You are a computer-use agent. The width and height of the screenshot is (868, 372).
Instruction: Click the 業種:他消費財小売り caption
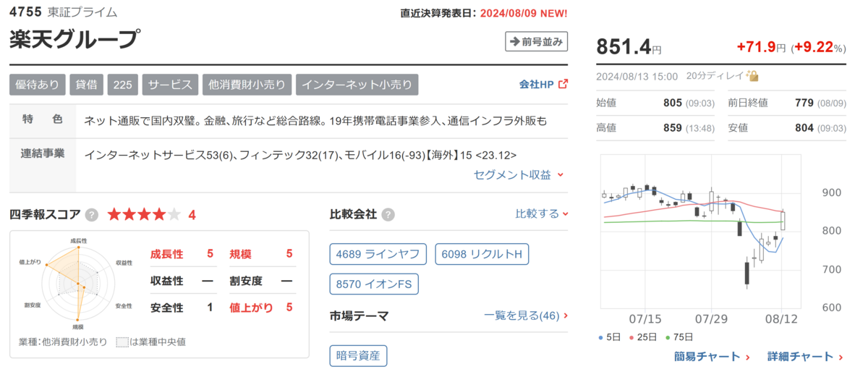(x=63, y=342)
